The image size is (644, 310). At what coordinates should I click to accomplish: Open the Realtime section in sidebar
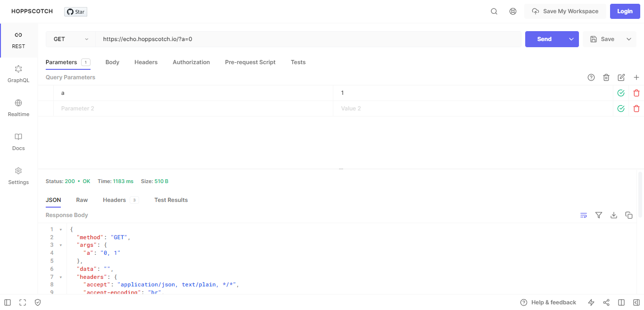pyautogui.click(x=18, y=109)
